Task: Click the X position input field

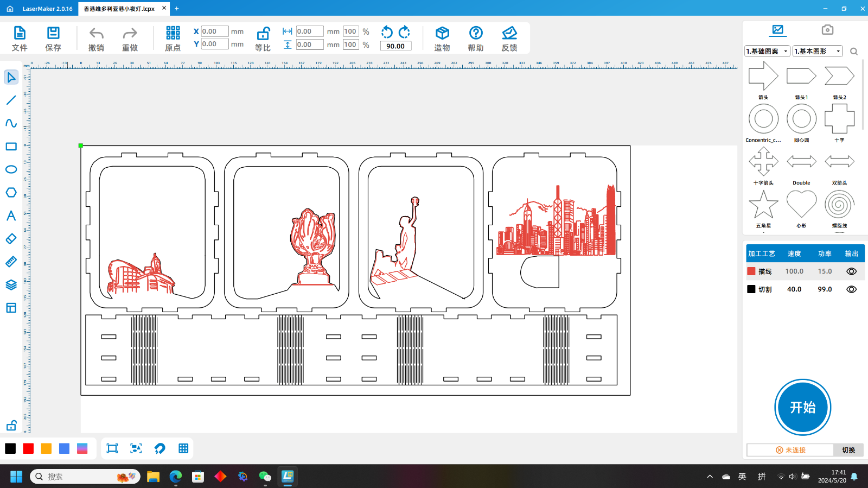Action: (x=214, y=31)
